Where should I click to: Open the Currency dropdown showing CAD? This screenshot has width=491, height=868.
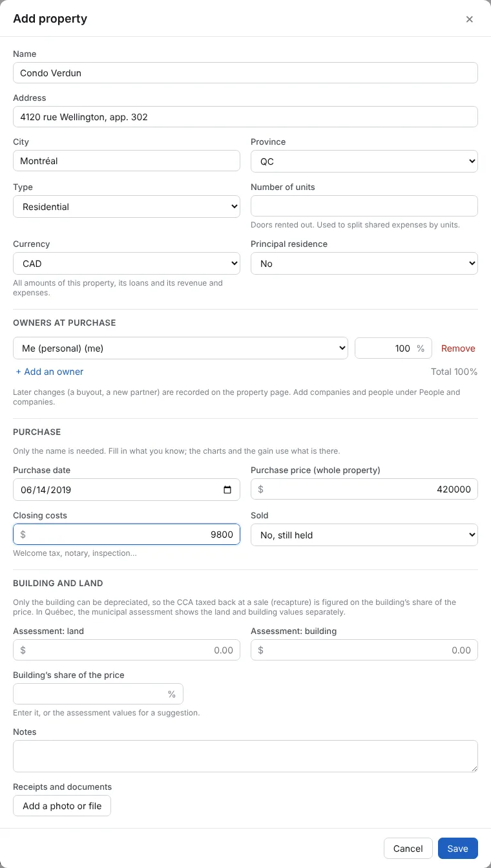click(x=127, y=264)
